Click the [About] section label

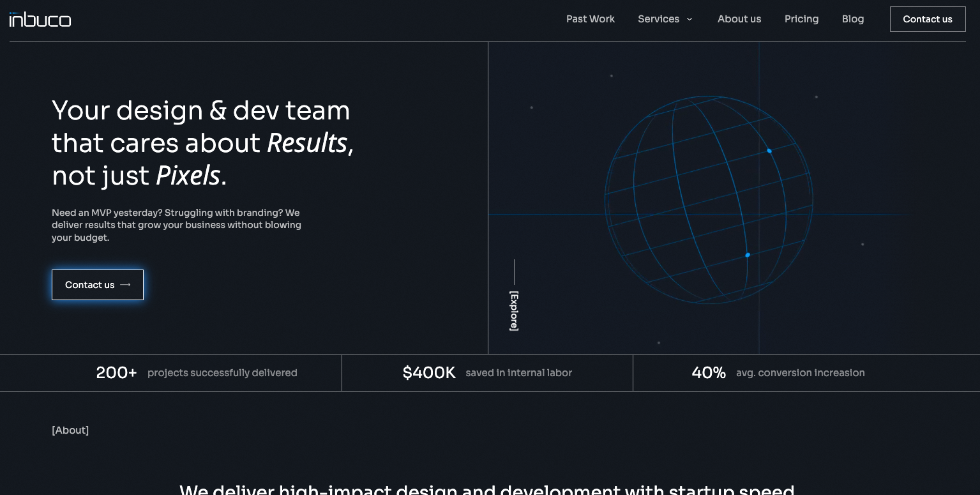click(70, 430)
